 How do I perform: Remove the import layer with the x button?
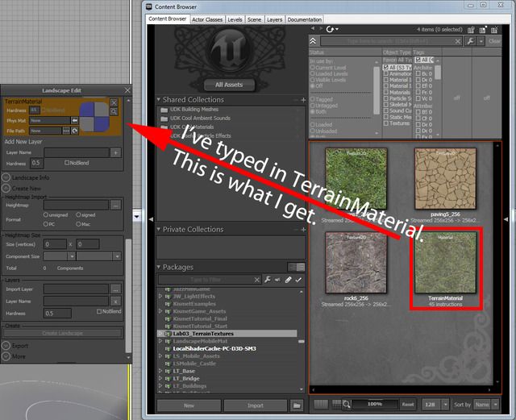coord(115,301)
